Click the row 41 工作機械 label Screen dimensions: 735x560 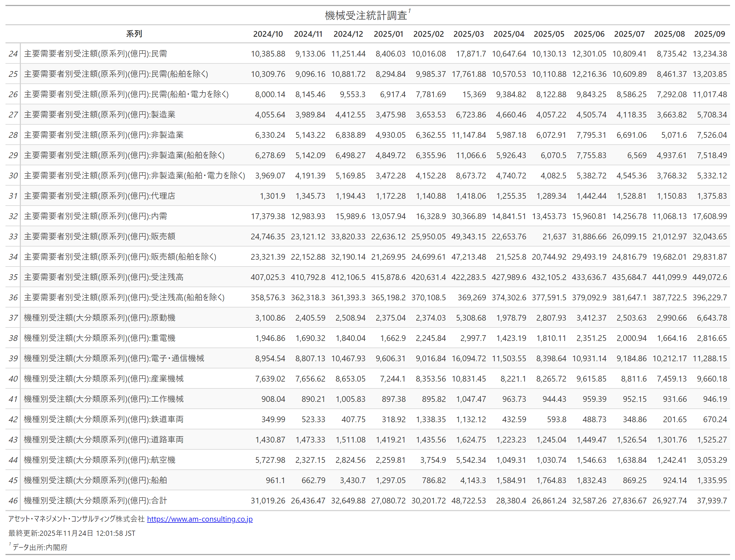coord(103,399)
